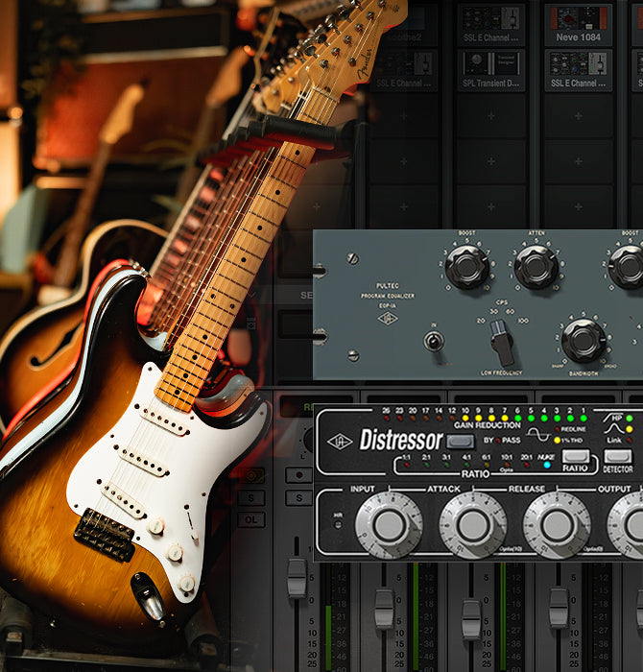Click the Pultec Atten knob
The height and width of the screenshot is (672, 643).
536,268
